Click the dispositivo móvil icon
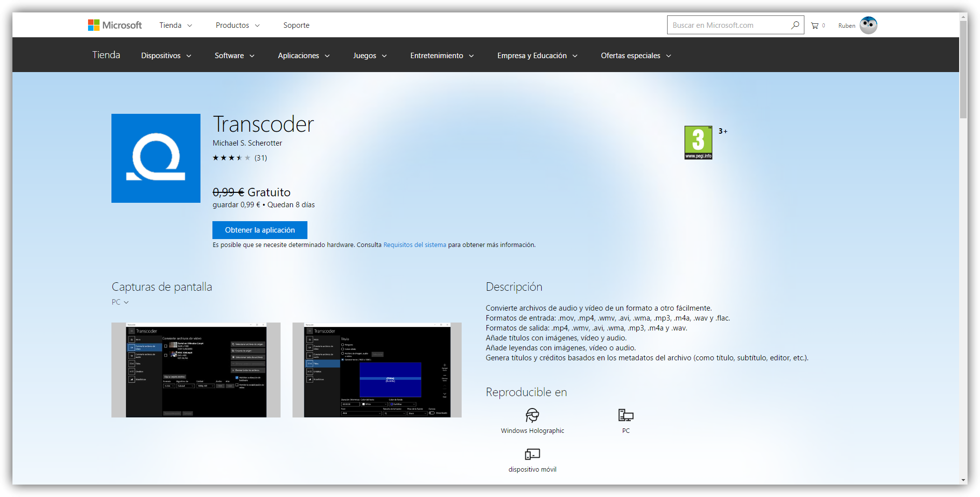This screenshot has height=497, width=980. [532, 454]
